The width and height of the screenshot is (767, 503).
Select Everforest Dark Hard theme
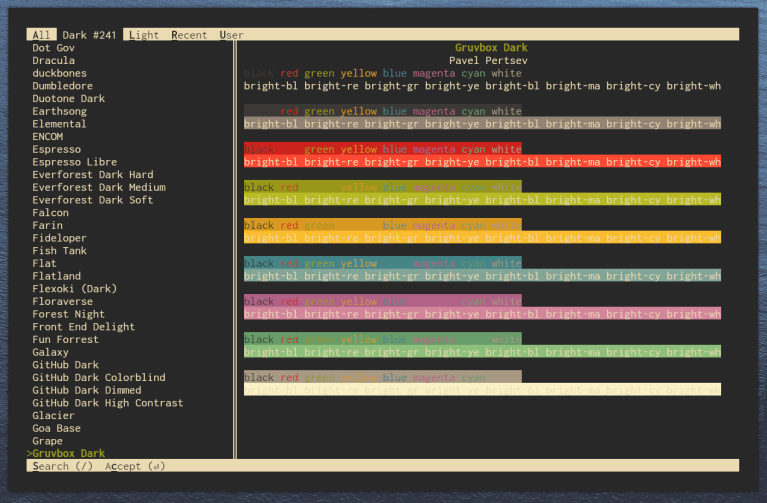pyautogui.click(x=92, y=175)
